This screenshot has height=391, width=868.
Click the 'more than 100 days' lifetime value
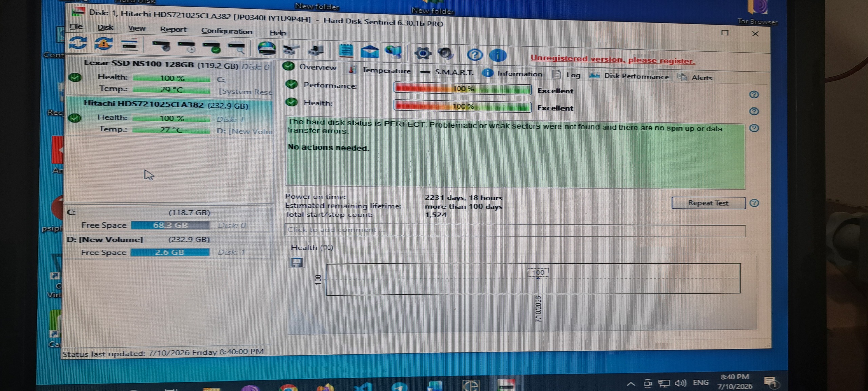463,207
